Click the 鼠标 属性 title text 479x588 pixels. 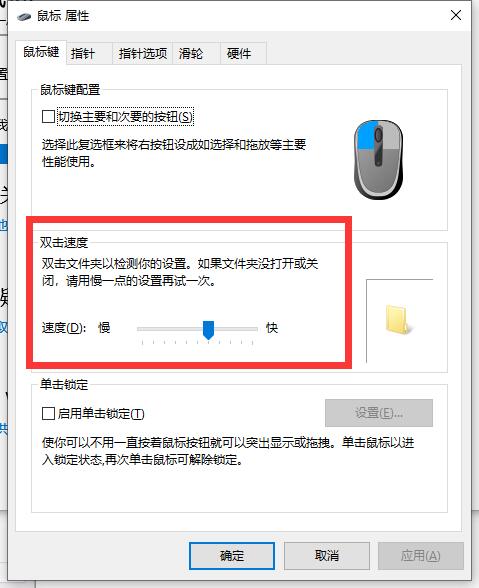coord(63,16)
